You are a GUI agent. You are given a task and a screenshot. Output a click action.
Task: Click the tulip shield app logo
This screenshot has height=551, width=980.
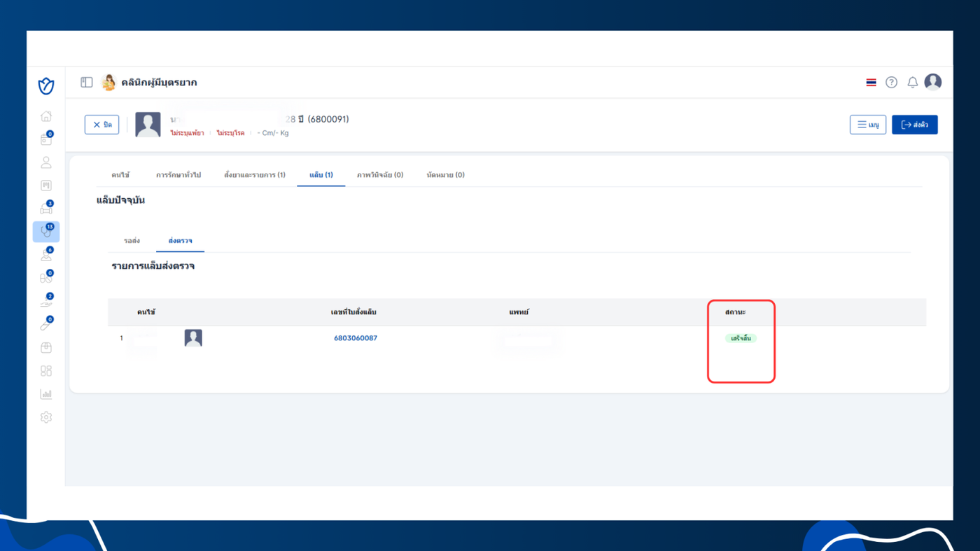pos(46,85)
